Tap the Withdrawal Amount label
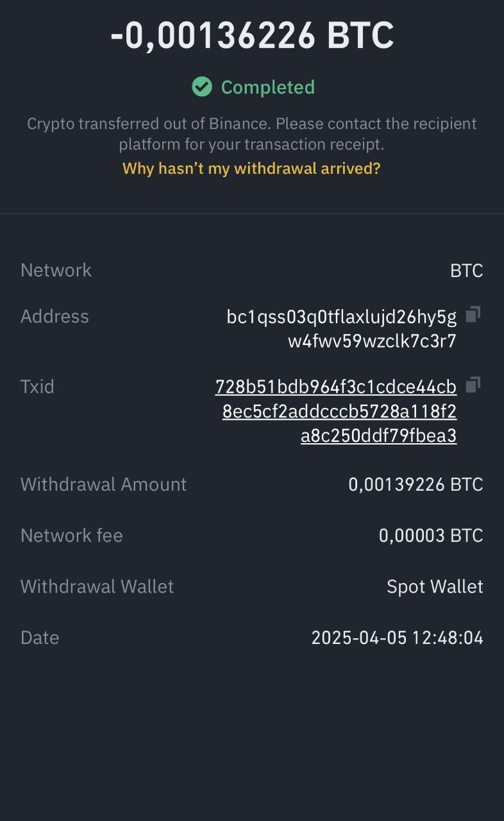The image size is (504, 821). click(x=104, y=484)
